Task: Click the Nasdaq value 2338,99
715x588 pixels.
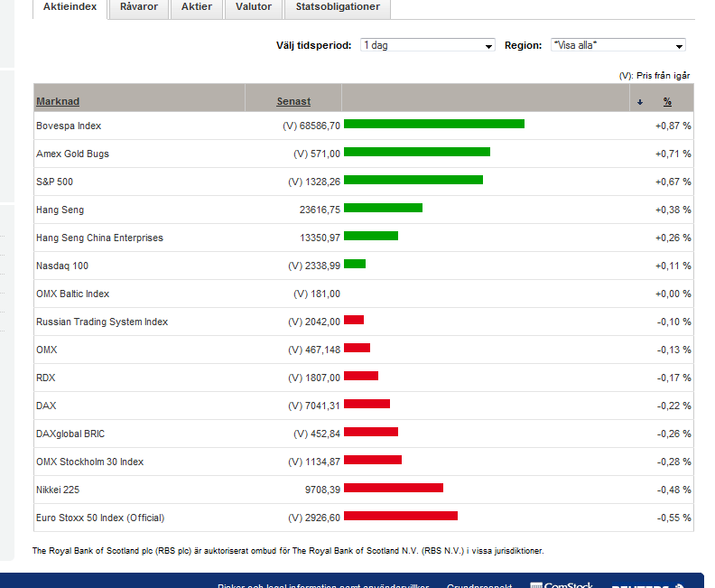Action: 323,266
